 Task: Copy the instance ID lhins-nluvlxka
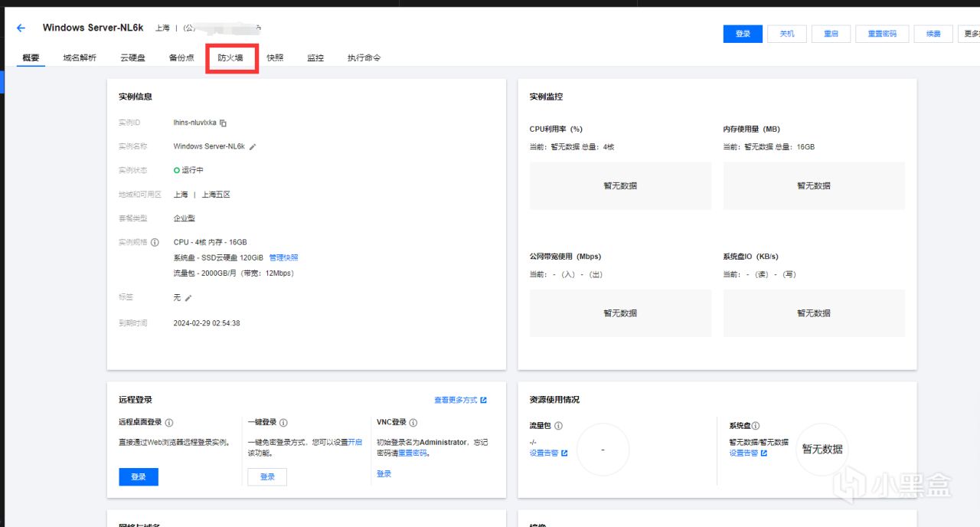click(224, 123)
